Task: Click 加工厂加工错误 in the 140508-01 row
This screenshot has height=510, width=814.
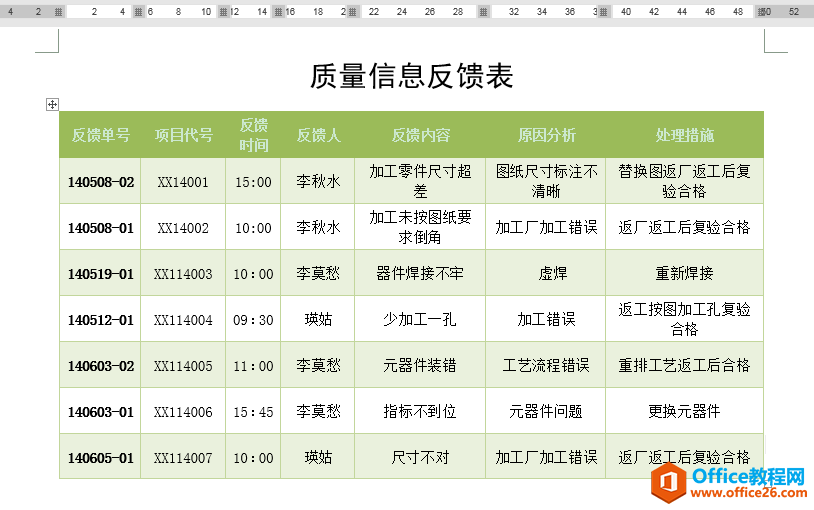Action: coord(546,227)
